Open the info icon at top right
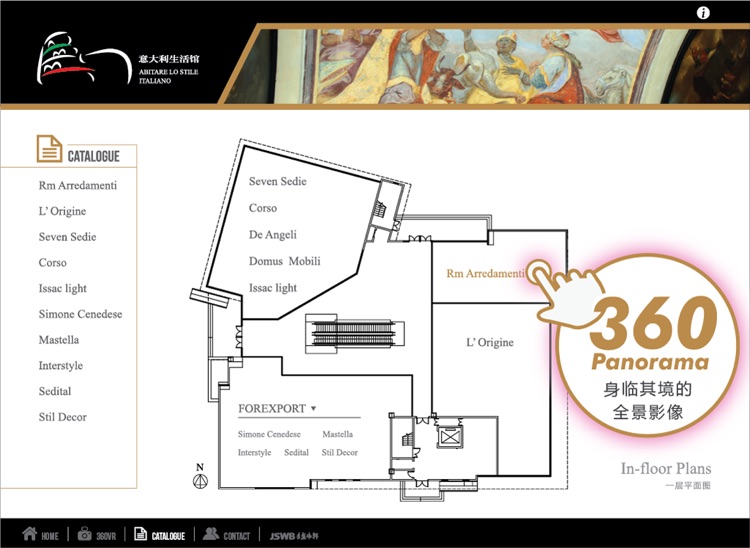 pos(703,12)
